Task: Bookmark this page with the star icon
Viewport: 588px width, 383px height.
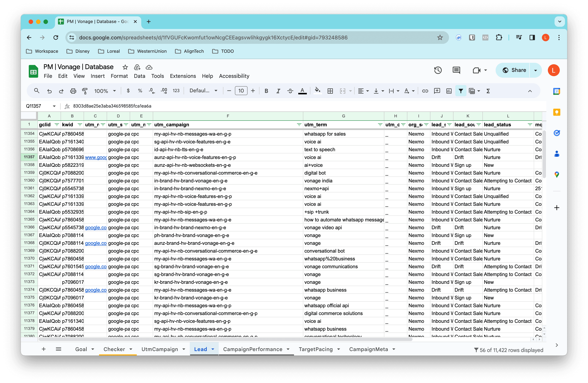Action: tap(440, 38)
